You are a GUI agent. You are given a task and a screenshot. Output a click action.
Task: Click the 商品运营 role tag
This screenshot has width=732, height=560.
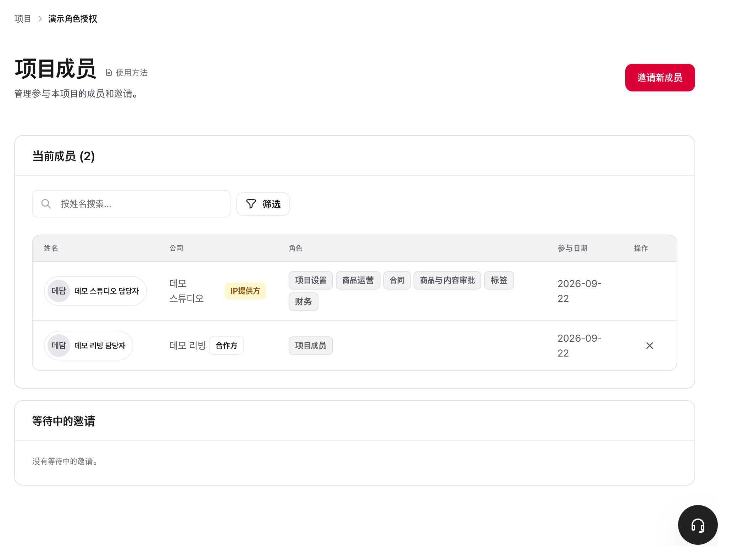358,280
